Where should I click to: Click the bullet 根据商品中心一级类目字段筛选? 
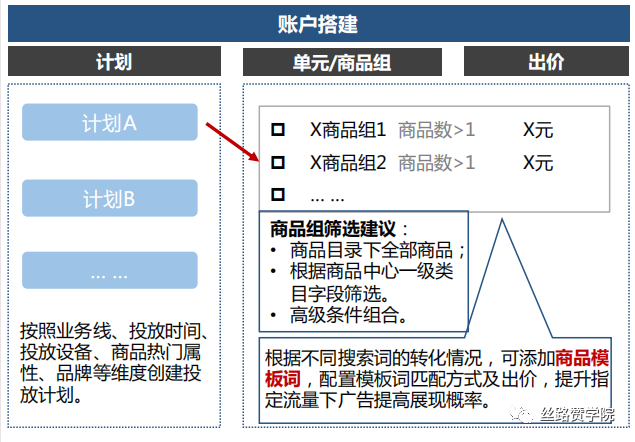point(371,282)
